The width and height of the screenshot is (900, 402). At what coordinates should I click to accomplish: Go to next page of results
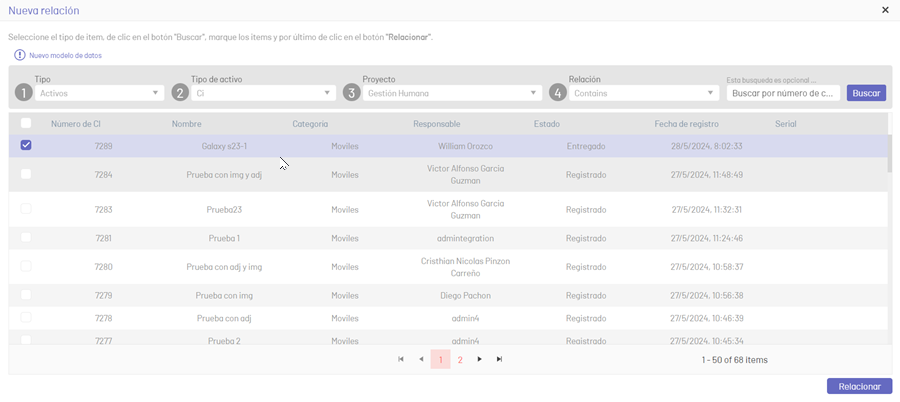click(x=480, y=359)
